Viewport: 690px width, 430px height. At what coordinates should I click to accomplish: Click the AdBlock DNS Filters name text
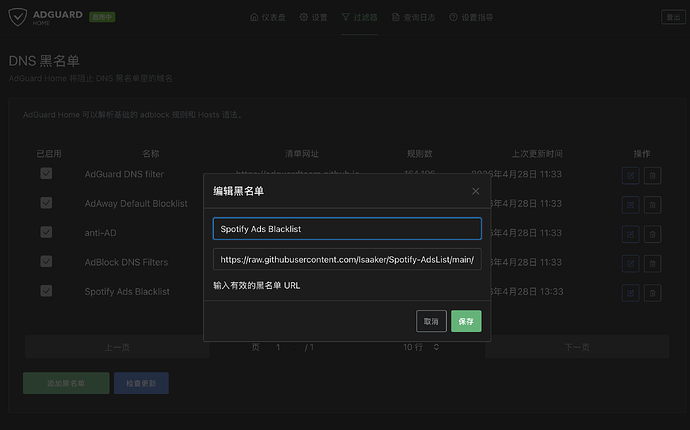[x=126, y=262]
